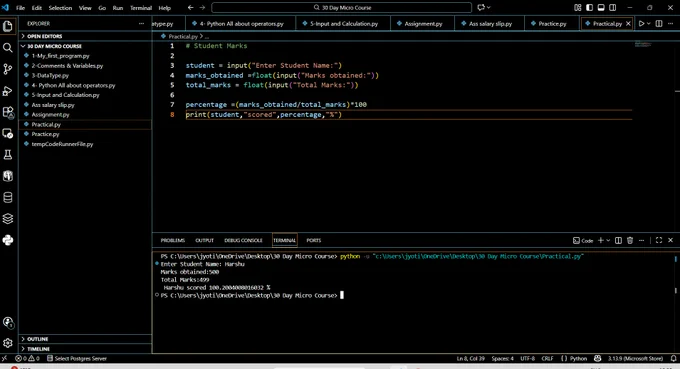This screenshot has width=680, height=369.
Task: Expand the Outline section
Action: click(85, 339)
